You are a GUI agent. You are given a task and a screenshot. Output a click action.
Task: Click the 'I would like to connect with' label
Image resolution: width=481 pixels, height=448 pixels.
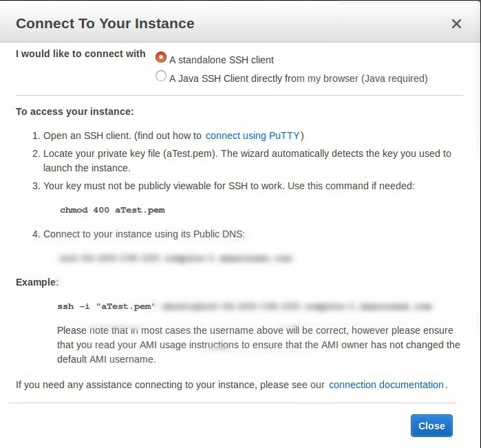(81, 54)
